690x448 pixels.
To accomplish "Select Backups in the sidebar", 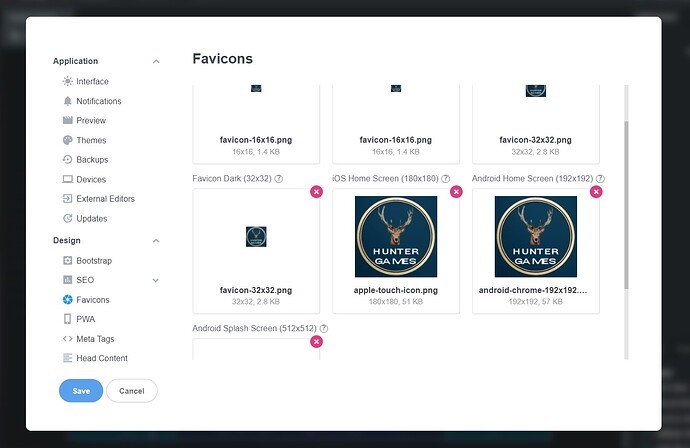I will [92, 160].
